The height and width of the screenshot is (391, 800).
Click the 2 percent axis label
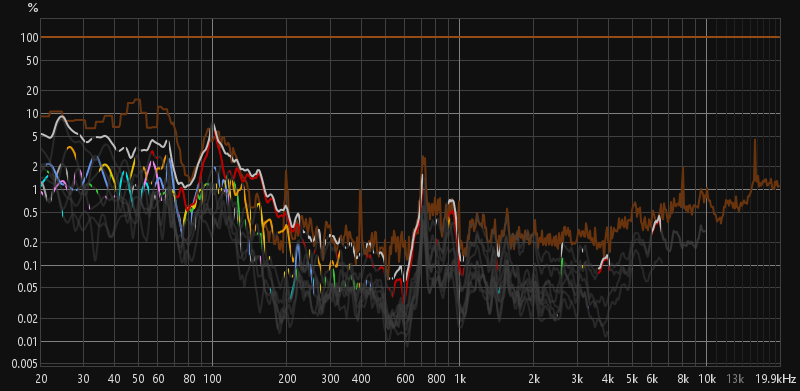[35, 167]
